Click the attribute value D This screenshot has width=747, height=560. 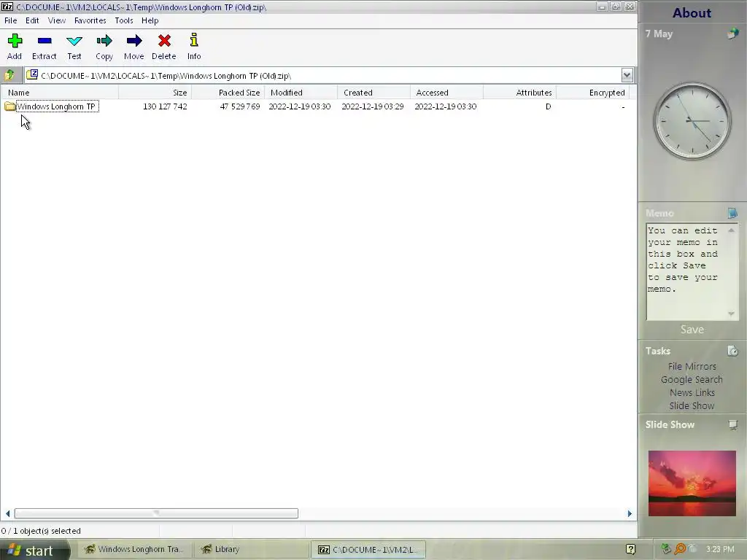point(548,106)
